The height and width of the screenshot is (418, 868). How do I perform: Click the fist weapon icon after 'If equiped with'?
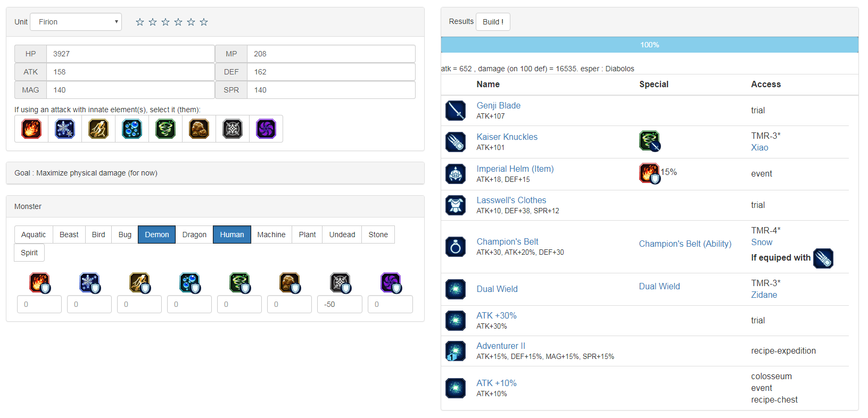(x=823, y=258)
